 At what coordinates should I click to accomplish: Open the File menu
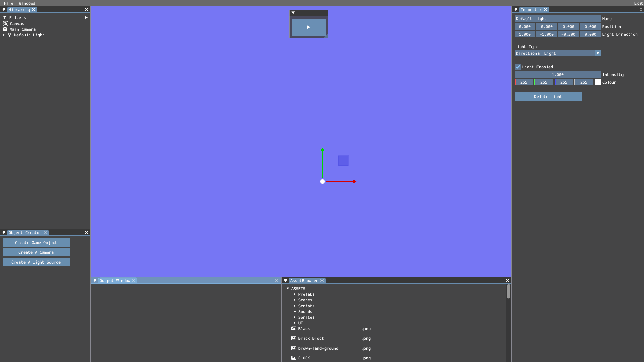pos(9,3)
